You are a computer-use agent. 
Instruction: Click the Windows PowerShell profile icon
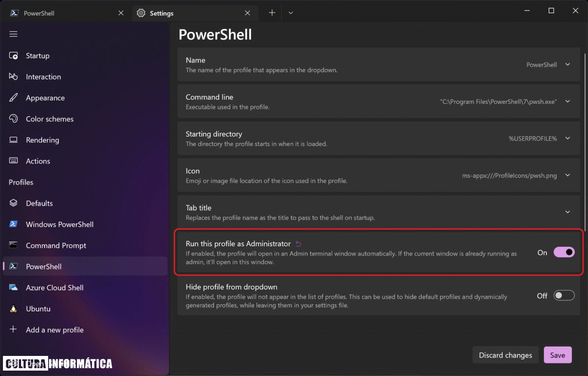click(14, 224)
